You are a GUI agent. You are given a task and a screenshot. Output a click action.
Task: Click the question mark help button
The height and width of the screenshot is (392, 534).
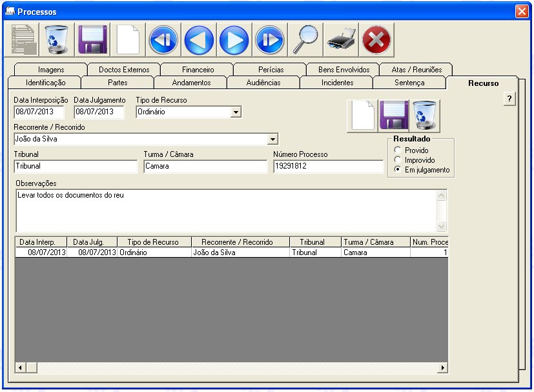(x=509, y=99)
